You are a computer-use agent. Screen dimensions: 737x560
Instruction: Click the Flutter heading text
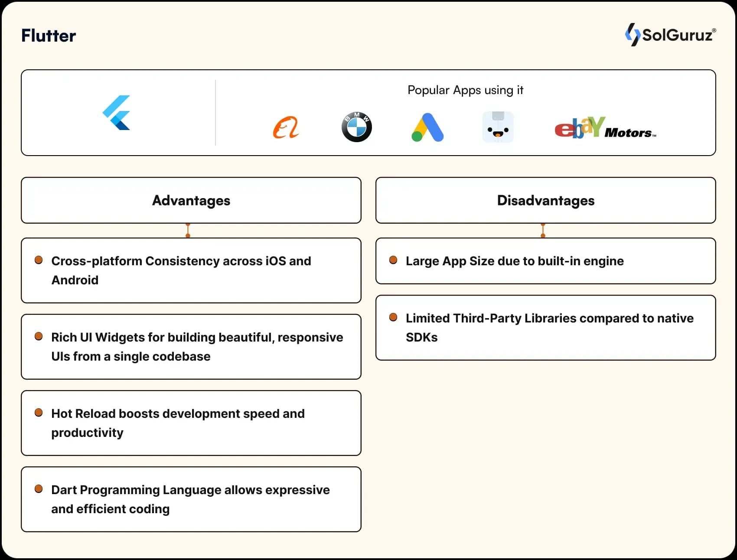(x=49, y=36)
